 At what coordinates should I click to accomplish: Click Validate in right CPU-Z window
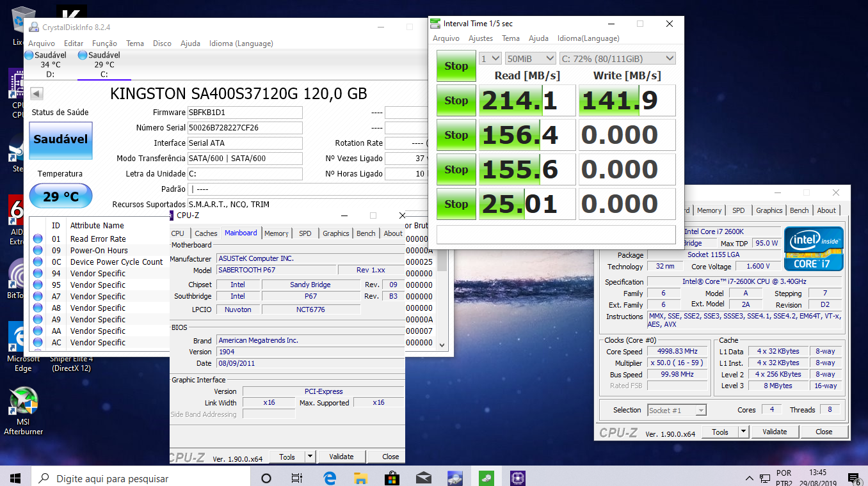[775, 432]
